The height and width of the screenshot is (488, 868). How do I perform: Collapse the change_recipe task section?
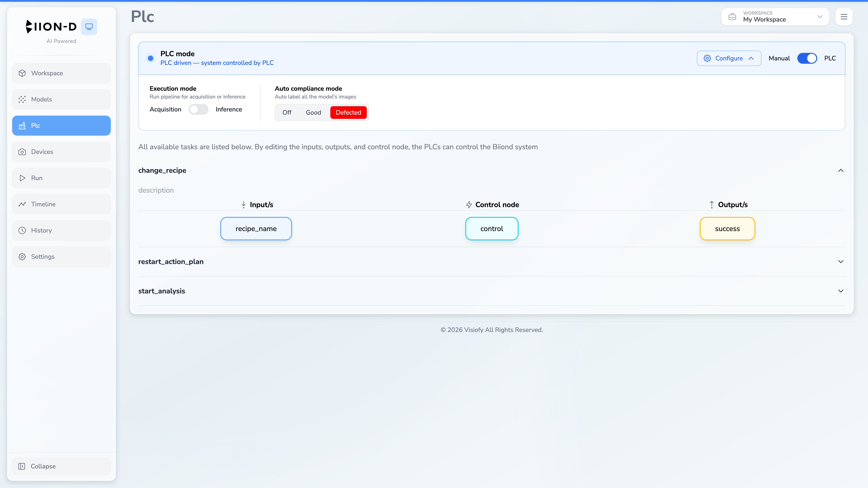(841, 170)
